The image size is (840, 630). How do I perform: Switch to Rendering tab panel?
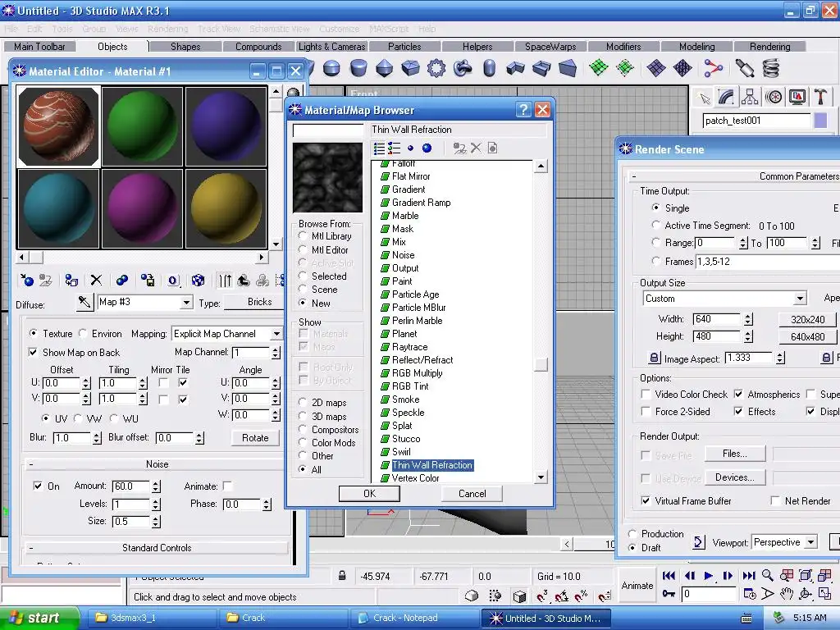[769, 47]
